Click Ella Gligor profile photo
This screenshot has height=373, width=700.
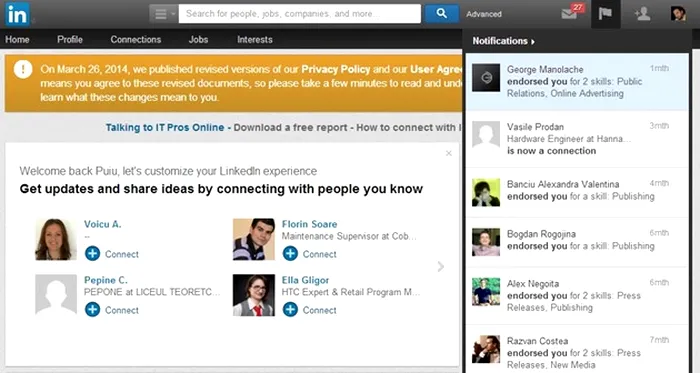[x=254, y=295]
